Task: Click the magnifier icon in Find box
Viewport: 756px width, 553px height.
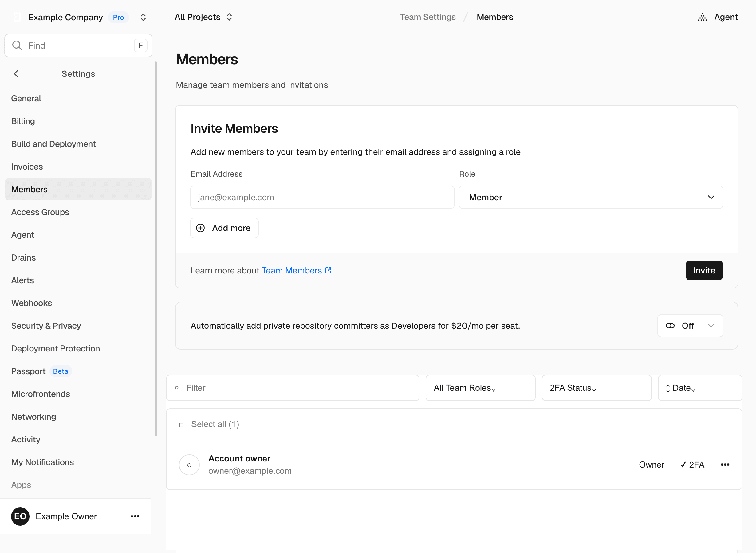Action: tap(17, 45)
